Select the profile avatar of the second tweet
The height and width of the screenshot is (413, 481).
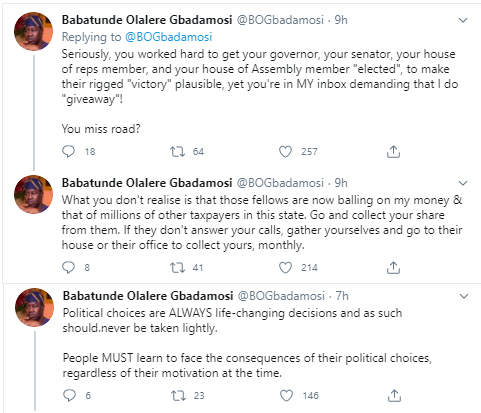[x=34, y=194]
